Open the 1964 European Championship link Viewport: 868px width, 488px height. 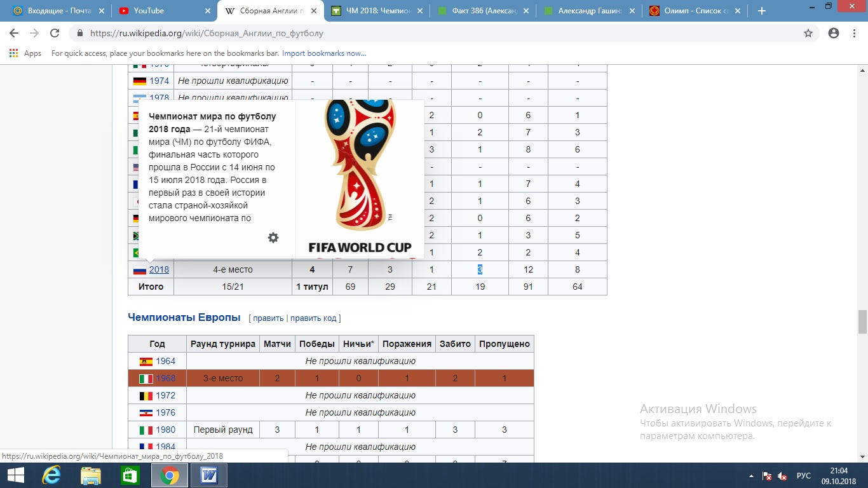166,361
